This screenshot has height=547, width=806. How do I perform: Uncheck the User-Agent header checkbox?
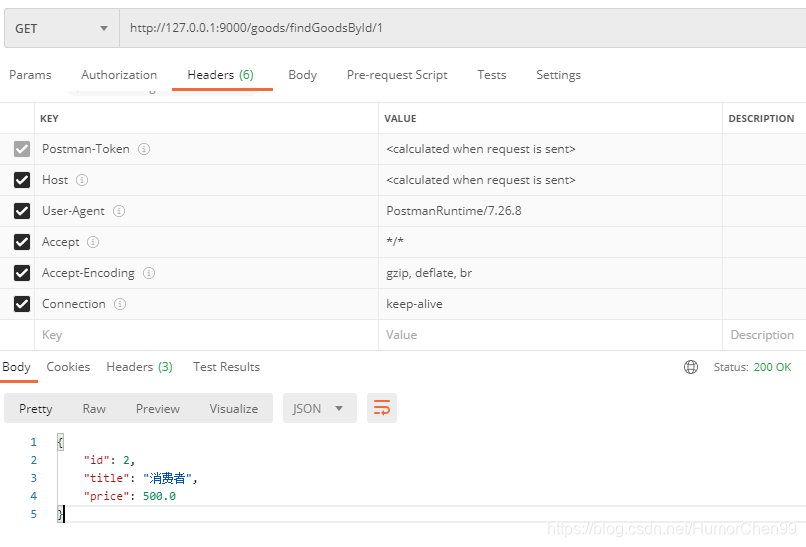point(22,211)
